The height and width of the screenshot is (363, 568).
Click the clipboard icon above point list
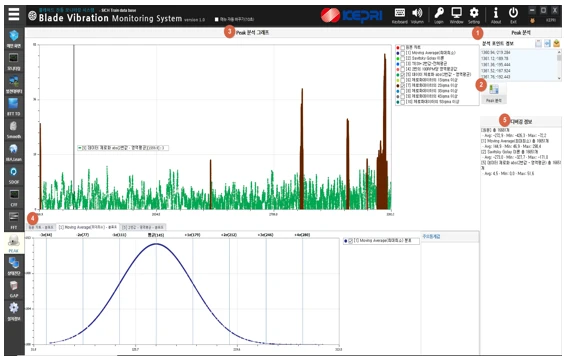(x=539, y=43)
